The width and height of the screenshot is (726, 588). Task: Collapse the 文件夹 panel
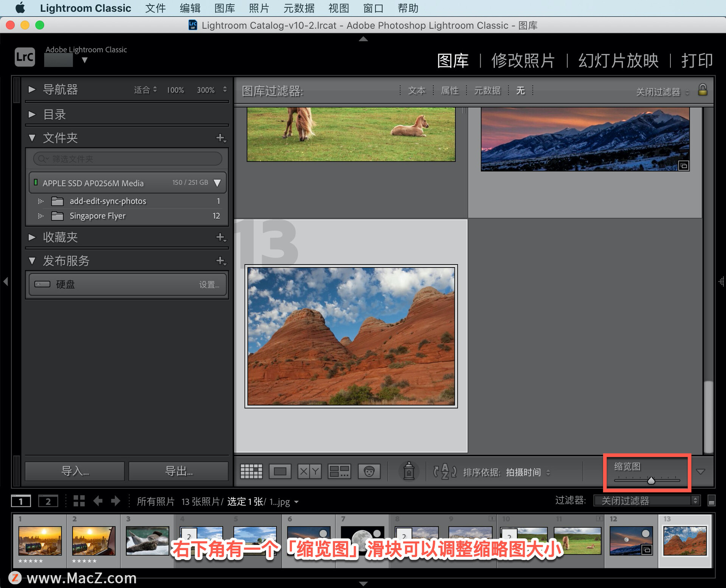(32, 138)
